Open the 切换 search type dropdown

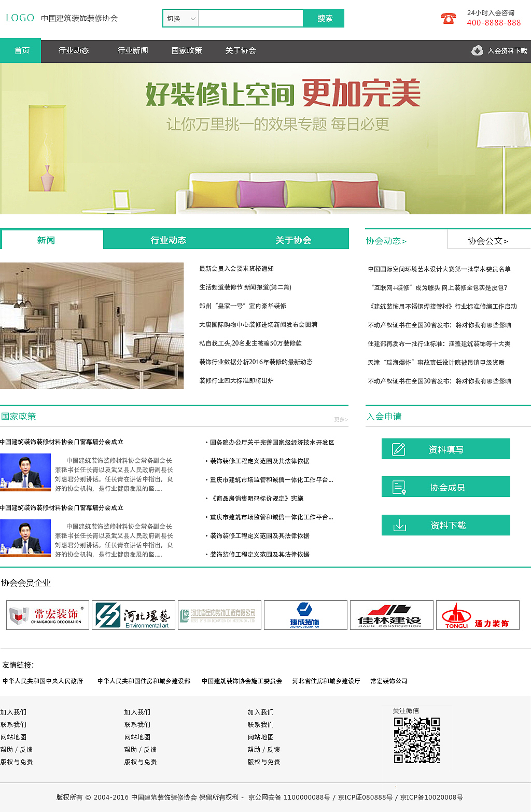[x=181, y=18]
